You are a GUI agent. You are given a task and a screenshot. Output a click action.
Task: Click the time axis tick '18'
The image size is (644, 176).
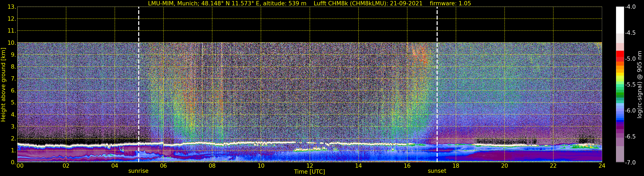pos(456,166)
